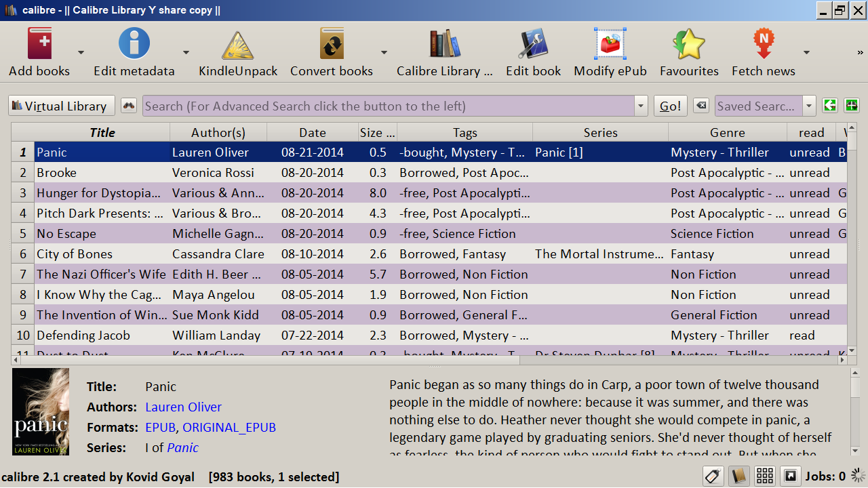Click inside the Search input field
The image size is (868, 488).
(389, 106)
